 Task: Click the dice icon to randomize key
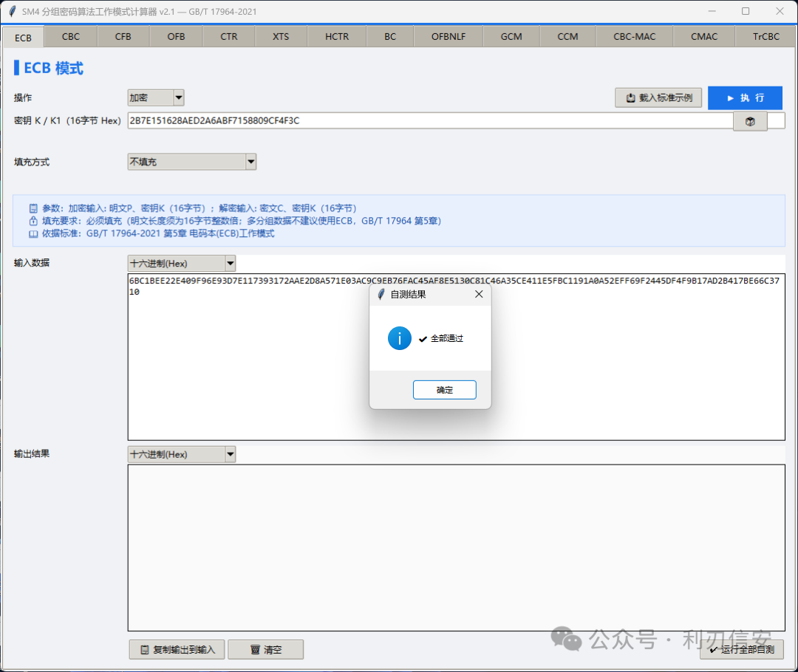click(750, 122)
